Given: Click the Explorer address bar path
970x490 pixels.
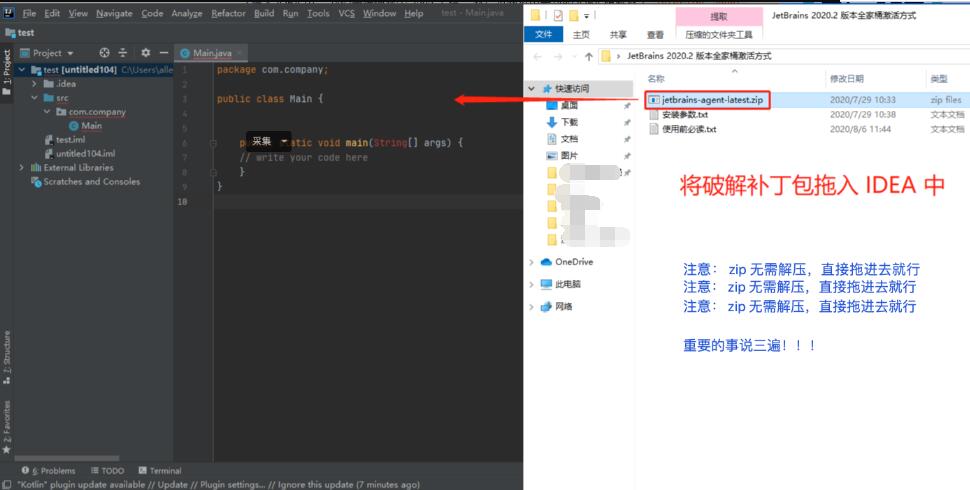Looking at the screenshot, I should pyautogui.click(x=699, y=56).
